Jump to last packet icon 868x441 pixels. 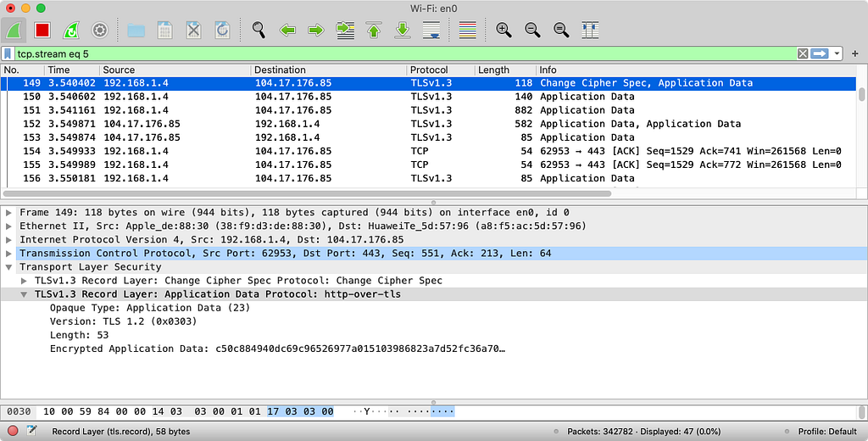403,30
